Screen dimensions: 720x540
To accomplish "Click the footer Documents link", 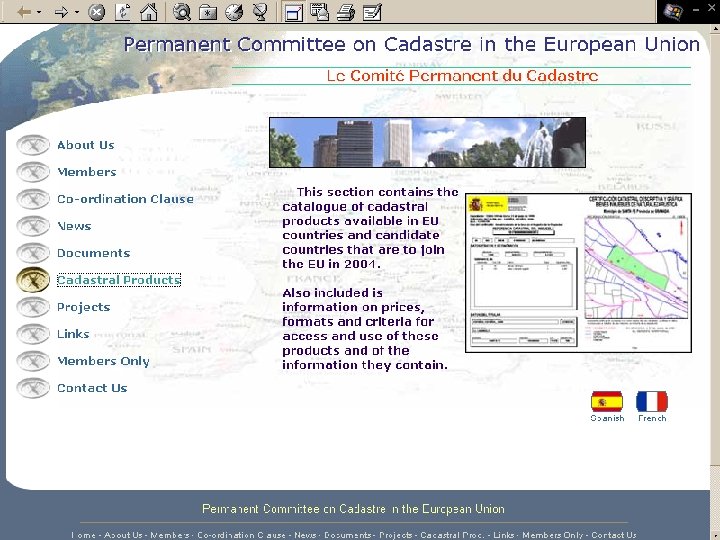I will point(348,535).
